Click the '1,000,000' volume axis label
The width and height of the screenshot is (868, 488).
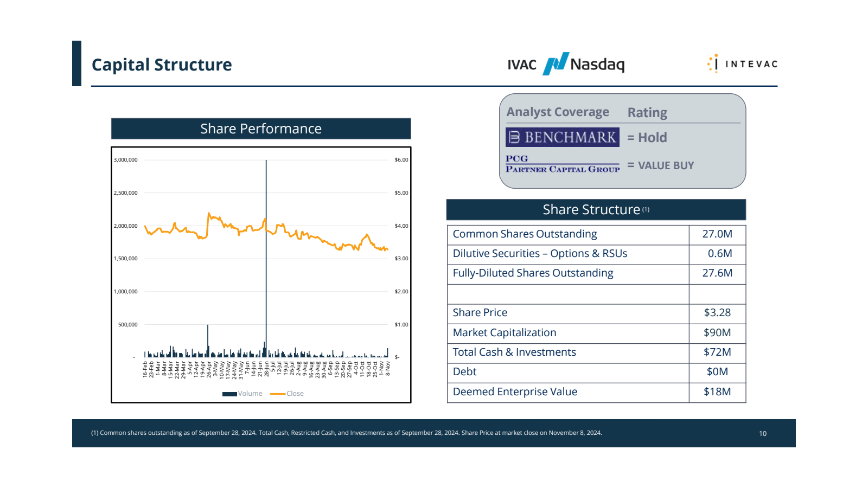click(125, 292)
